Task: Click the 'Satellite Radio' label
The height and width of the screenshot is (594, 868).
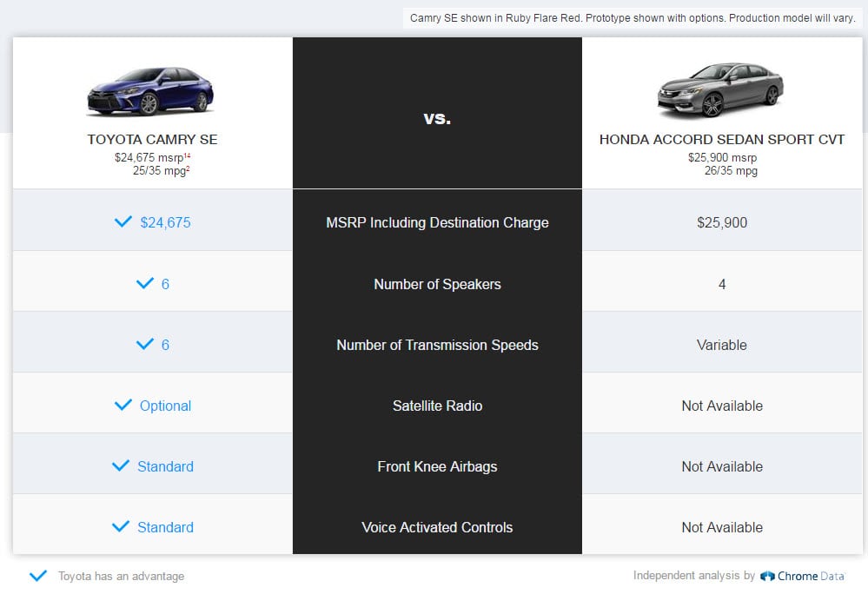Action: tap(437, 406)
